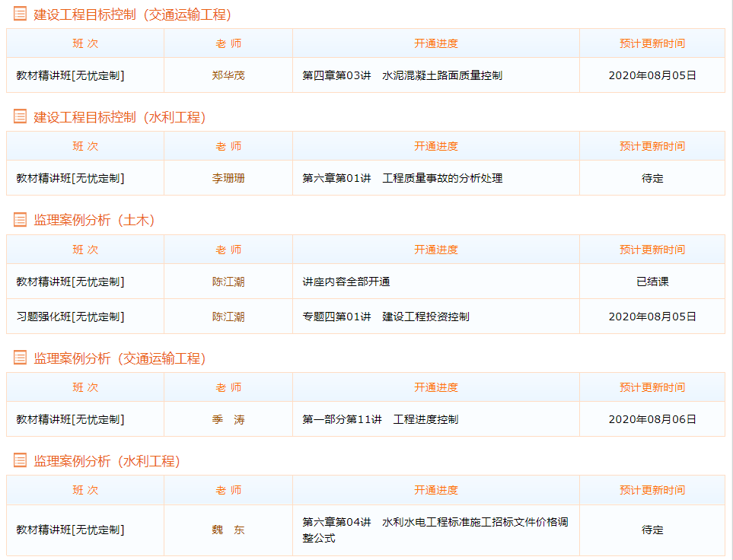The image size is (733, 560).
Task: Click the list icon beside 监理案例分析（土木）
Action: tap(20, 220)
